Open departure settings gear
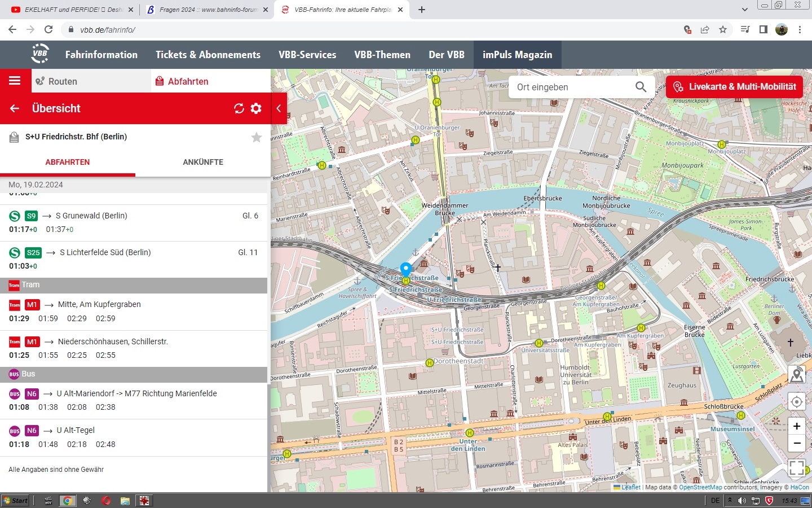This screenshot has width=812, height=508. pos(256,108)
